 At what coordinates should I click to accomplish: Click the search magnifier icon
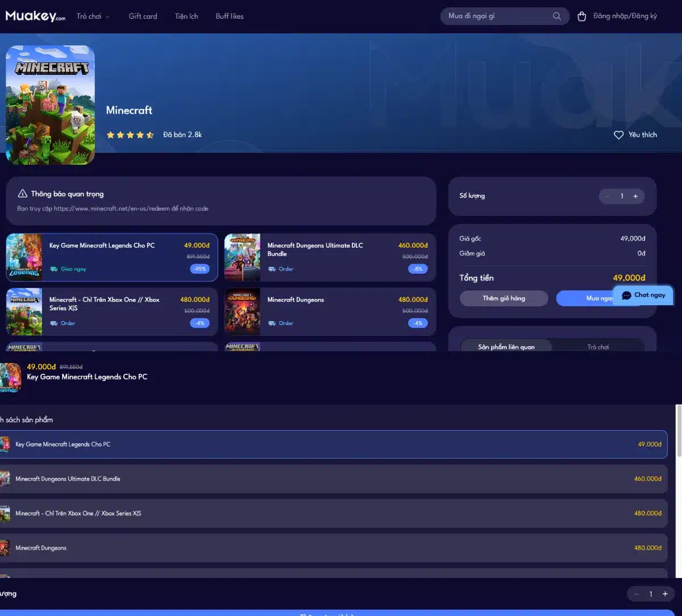tap(557, 16)
